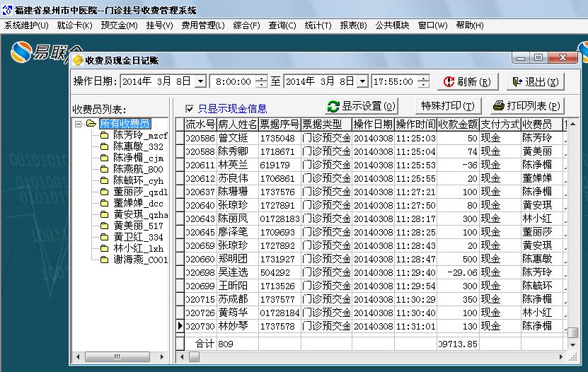
Task: Click folder icon next to 陈燕航_800
Action: (104, 169)
